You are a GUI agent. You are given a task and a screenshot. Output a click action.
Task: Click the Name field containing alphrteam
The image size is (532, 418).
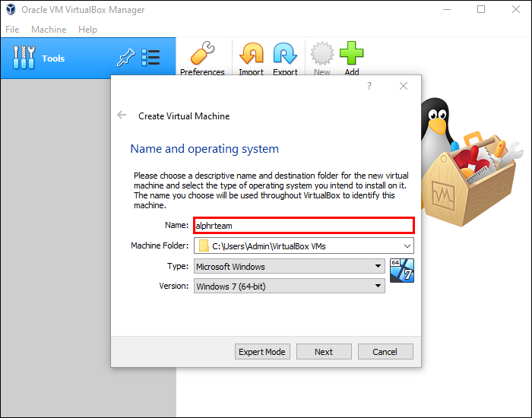tap(303, 225)
